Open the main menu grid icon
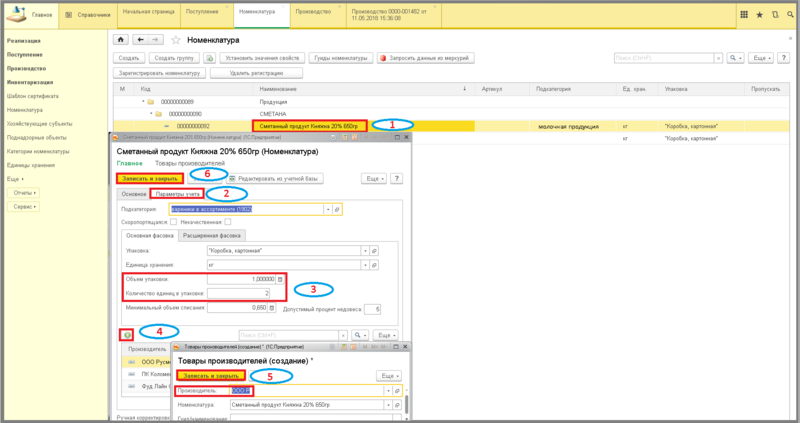 742,15
